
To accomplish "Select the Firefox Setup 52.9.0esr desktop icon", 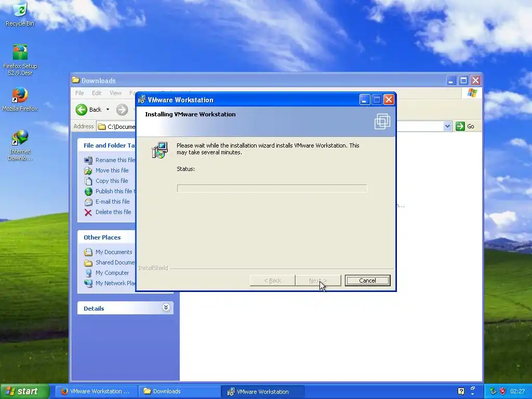I will point(20,60).
